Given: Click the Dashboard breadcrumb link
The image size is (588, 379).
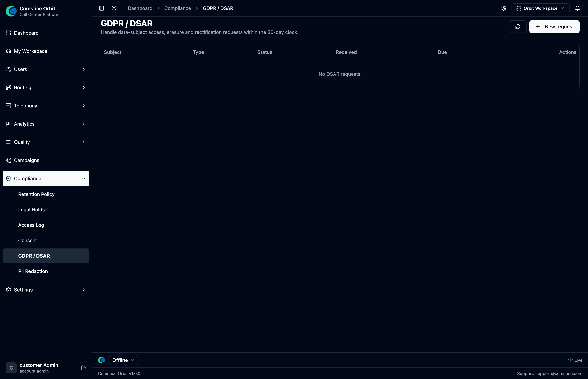Looking at the screenshot, I should click(140, 8).
